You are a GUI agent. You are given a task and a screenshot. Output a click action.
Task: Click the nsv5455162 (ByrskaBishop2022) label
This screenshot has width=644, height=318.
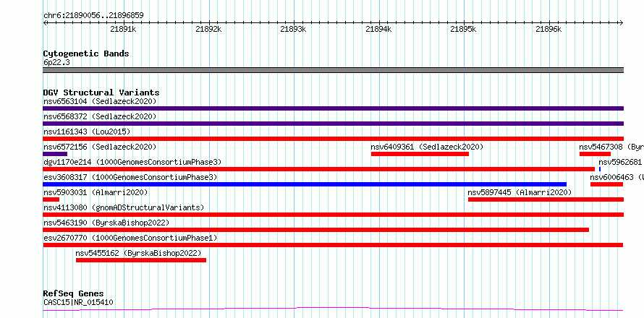(x=139, y=253)
